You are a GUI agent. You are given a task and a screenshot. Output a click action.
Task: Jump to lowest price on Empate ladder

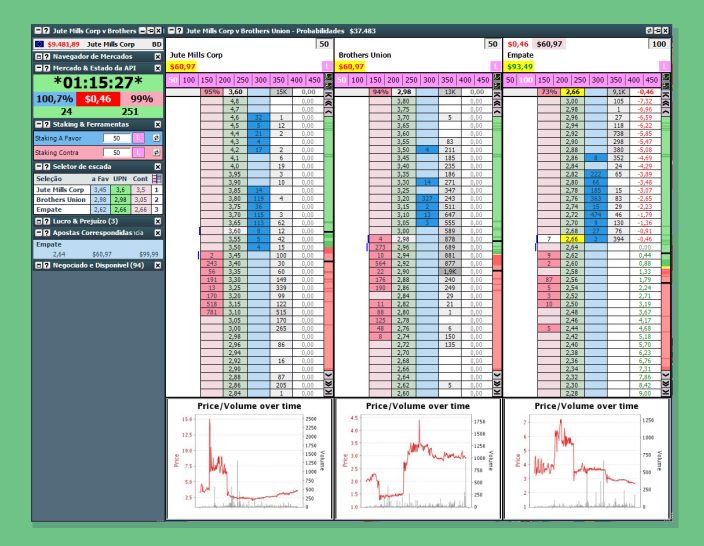coord(666,392)
